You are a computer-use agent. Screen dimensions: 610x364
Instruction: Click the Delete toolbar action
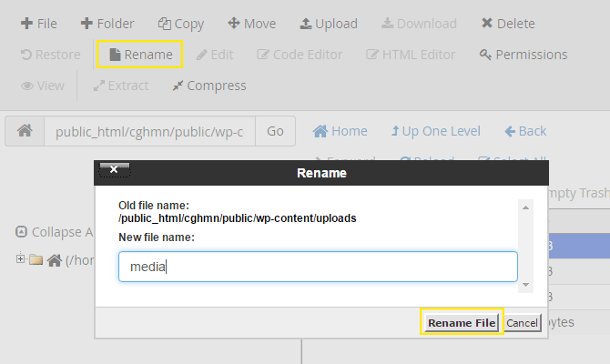click(508, 24)
